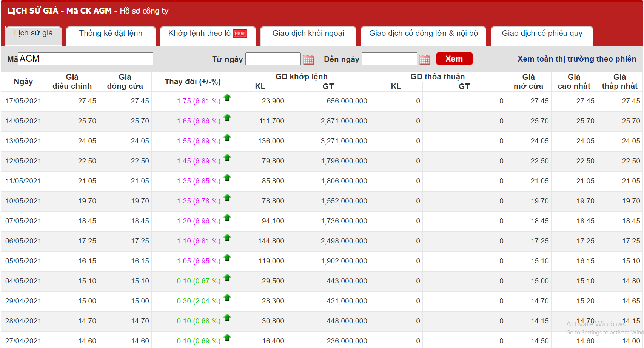Viewport: 644px width, 348px height.
Task: Click the 'Giá đóng cửa' column header
Action: [125, 82]
